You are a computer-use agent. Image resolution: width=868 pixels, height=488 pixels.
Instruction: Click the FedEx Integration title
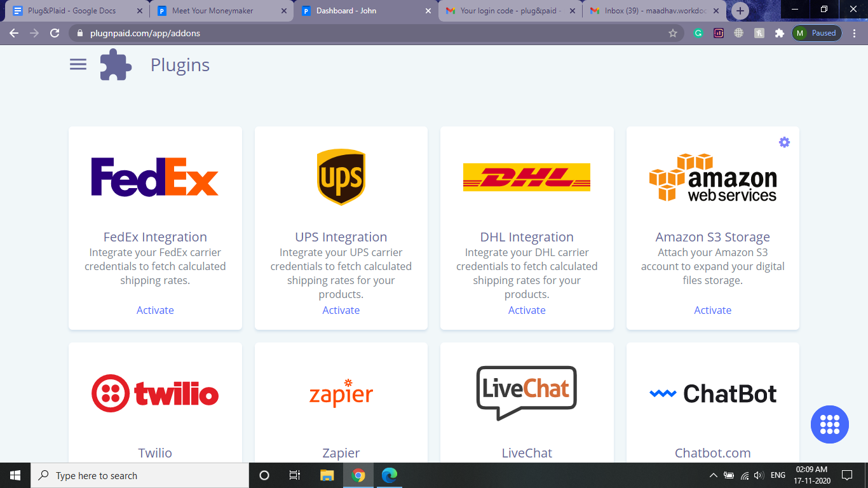click(155, 237)
